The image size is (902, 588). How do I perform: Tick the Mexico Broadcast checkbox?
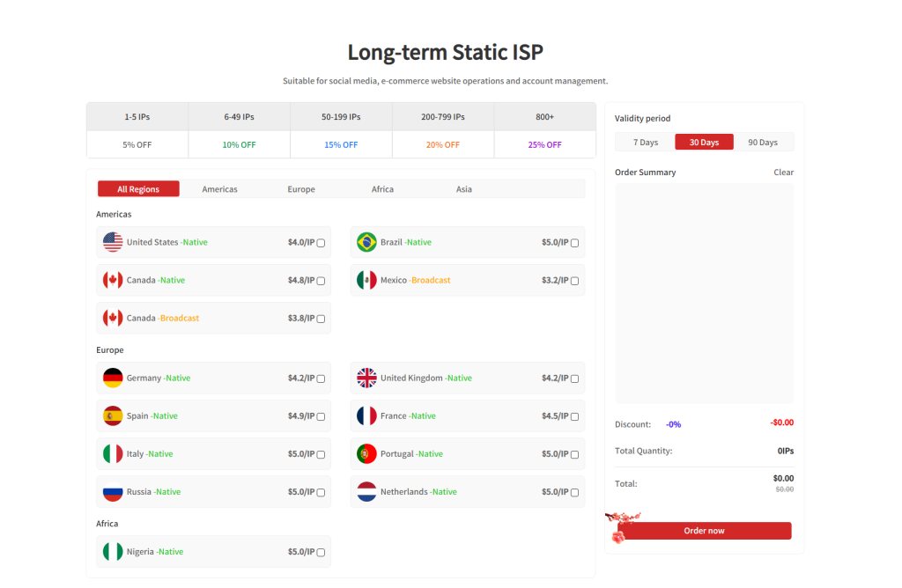(574, 281)
